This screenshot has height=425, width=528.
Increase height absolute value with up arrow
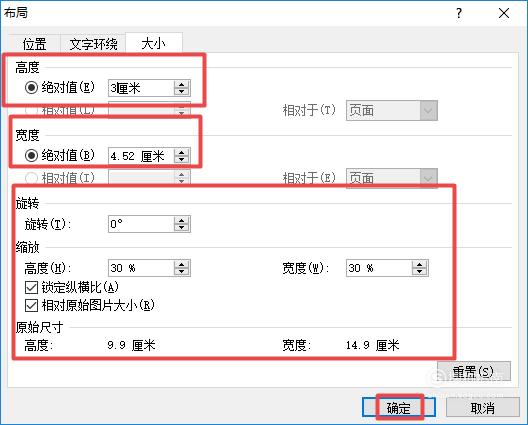pyautogui.click(x=182, y=84)
